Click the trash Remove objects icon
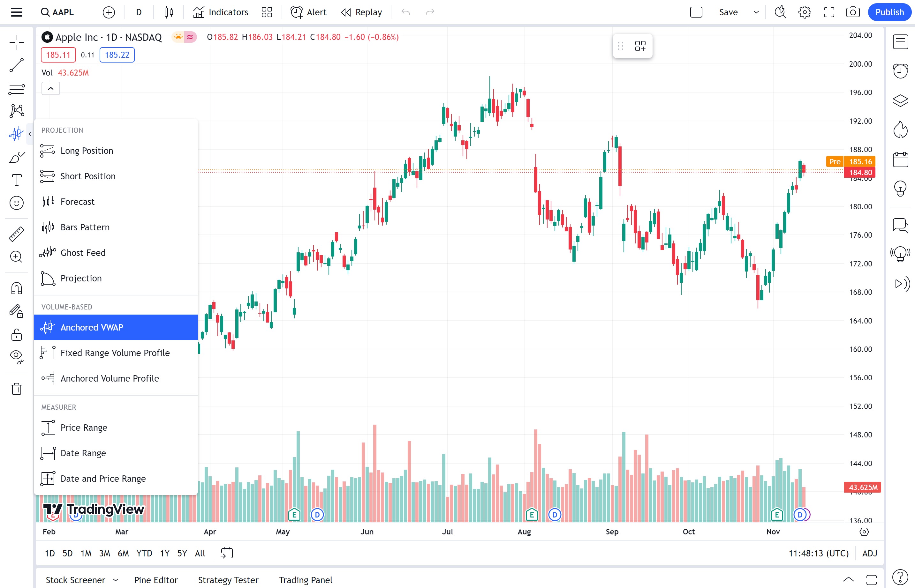 (16, 389)
